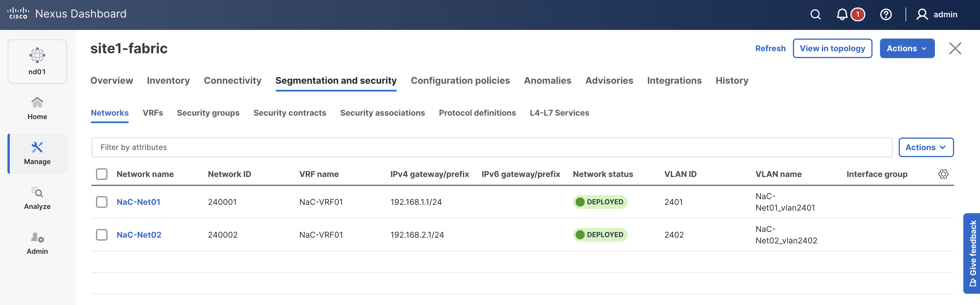The image size is (980, 305).
Task: Open the NaC-Net01 network link
Action: point(138,202)
